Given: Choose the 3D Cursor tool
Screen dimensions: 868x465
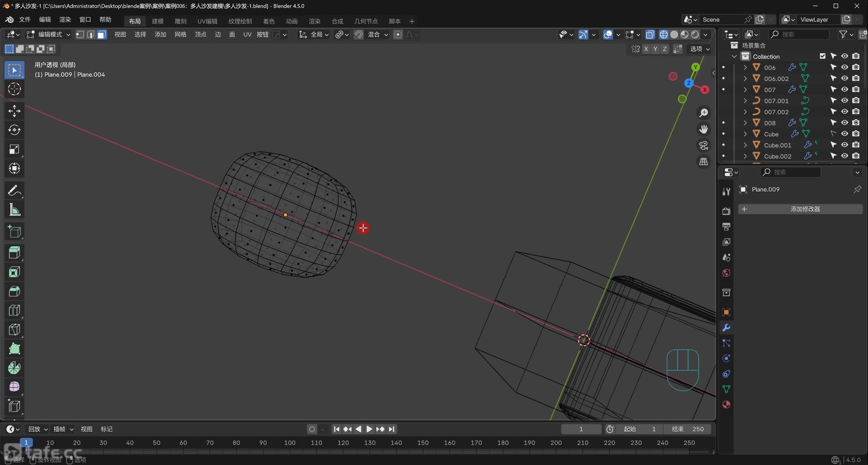Looking at the screenshot, I should pyautogui.click(x=14, y=89).
